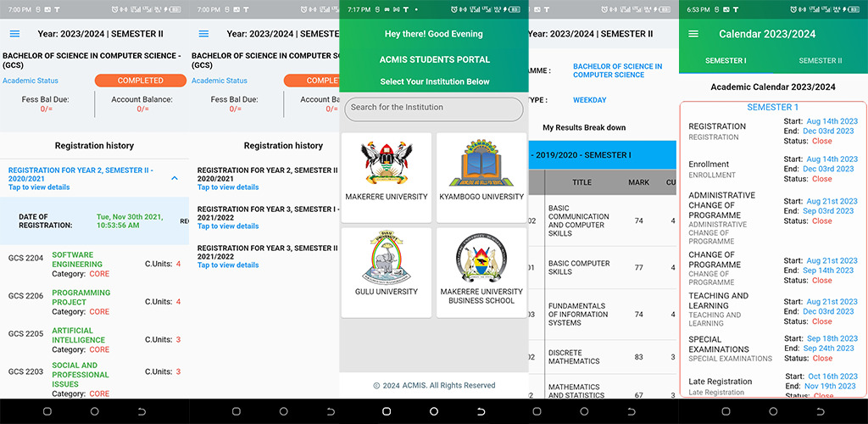Open blue Bachelor of Science in Computer Science programme link
868x424 pixels.
[617, 70]
